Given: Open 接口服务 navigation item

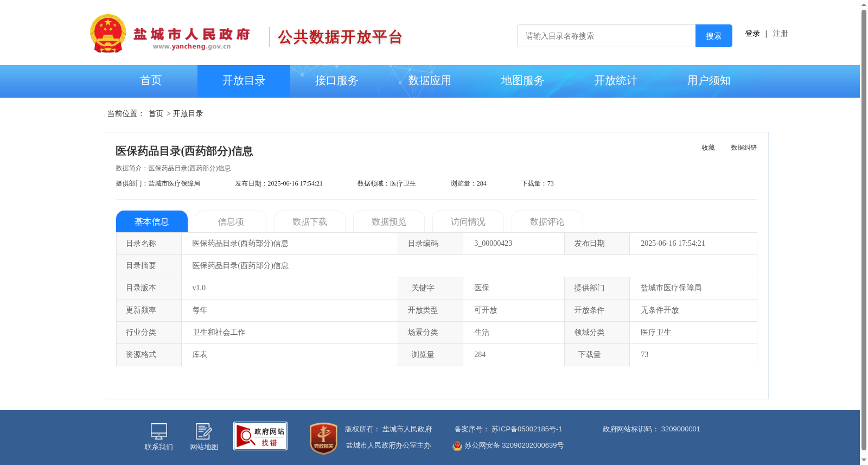Looking at the screenshot, I should [337, 81].
